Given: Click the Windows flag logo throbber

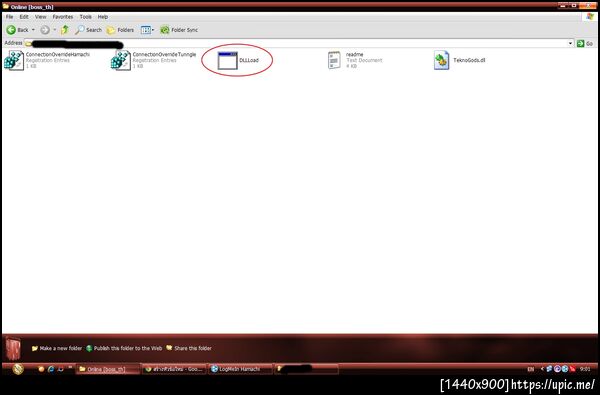Looking at the screenshot, I should 590,16.
